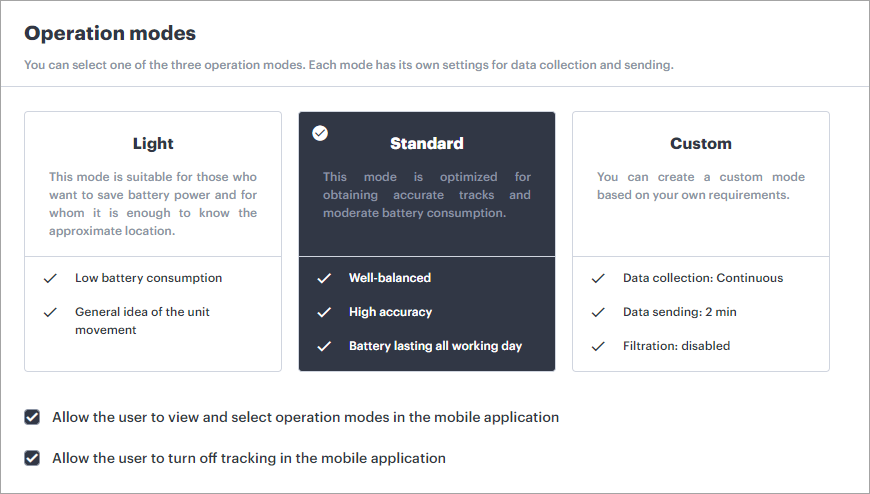This screenshot has width=870, height=494.
Task: Uncheck allow user to view operation modes
Action: click(x=33, y=417)
